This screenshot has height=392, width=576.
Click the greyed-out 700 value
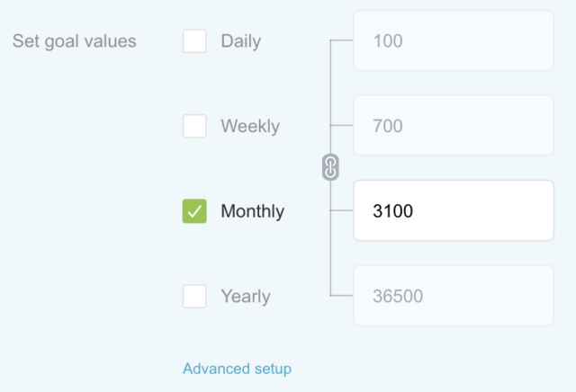point(389,126)
